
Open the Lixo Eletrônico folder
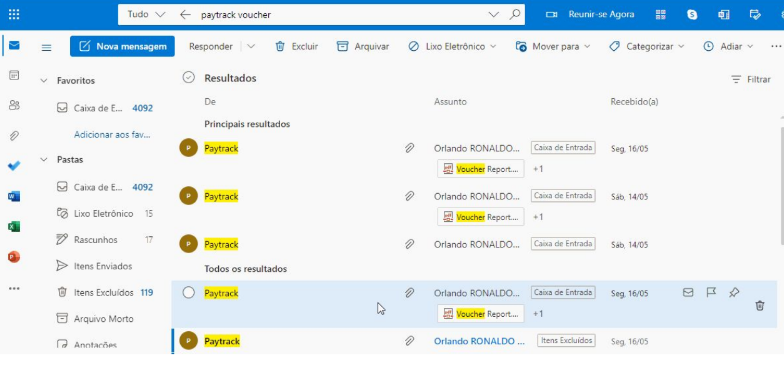point(104,214)
